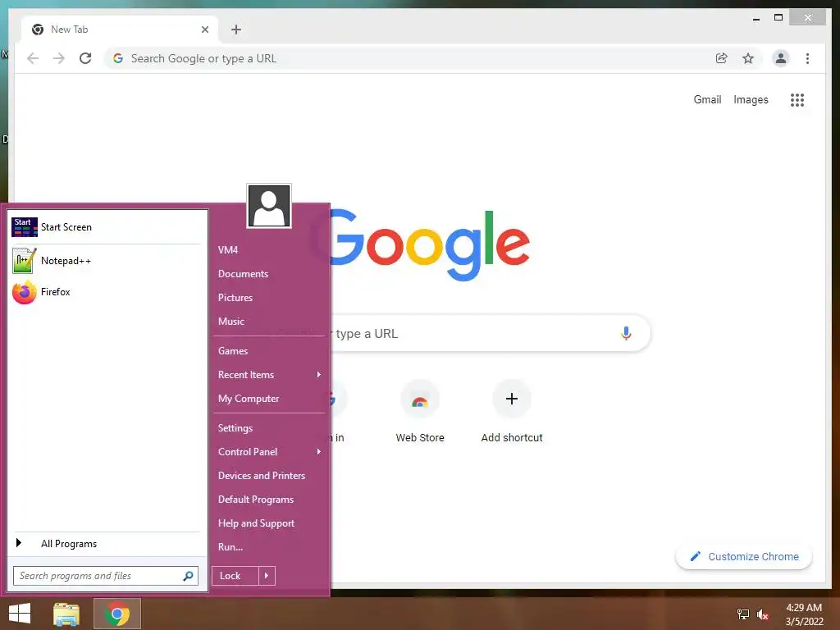Launch Notepad++ from Start menu
The width and height of the screenshot is (840, 630).
point(106,261)
